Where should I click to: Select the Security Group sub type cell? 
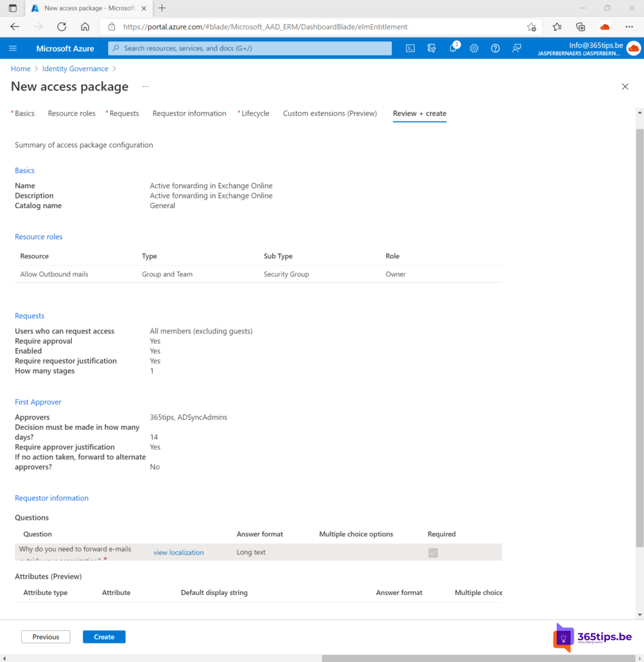pyautogui.click(x=286, y=274)
